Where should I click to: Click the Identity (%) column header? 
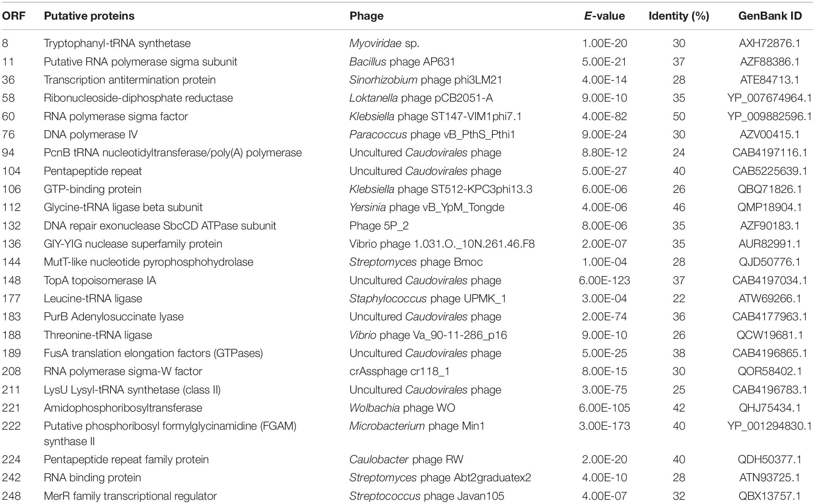[679, 16]
